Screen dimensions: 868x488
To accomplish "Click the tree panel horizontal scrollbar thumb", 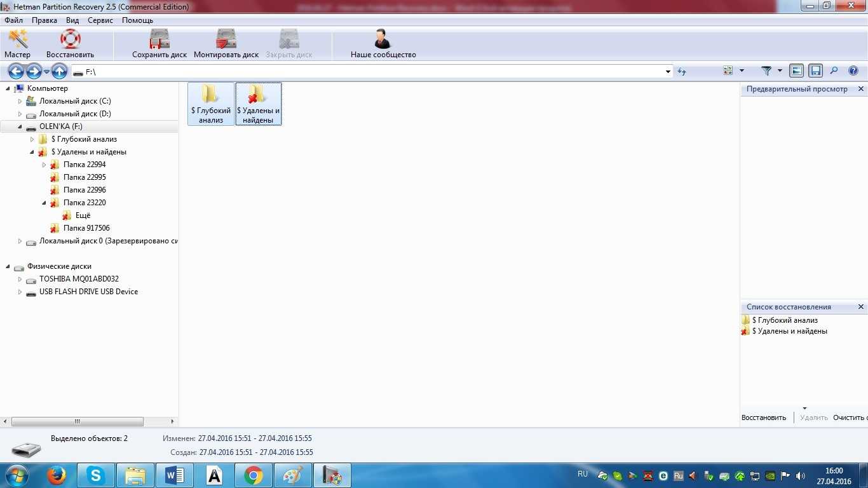I will click(x=77, y=421).
